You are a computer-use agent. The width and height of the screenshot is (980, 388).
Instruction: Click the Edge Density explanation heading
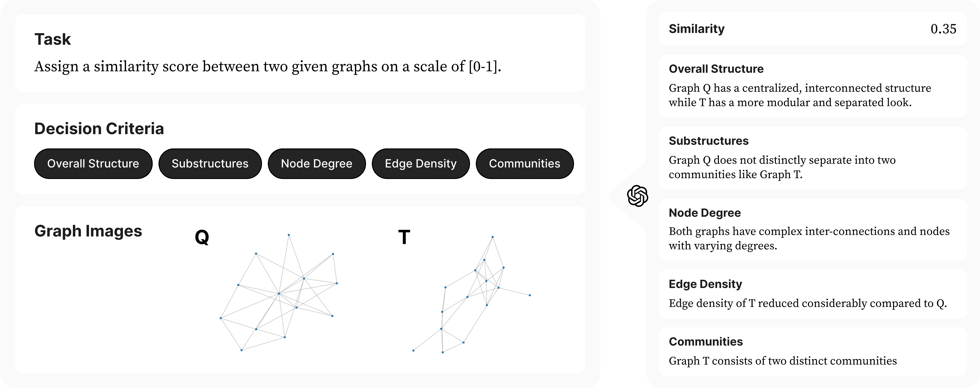pyautogui.click(x=705, y=284)
